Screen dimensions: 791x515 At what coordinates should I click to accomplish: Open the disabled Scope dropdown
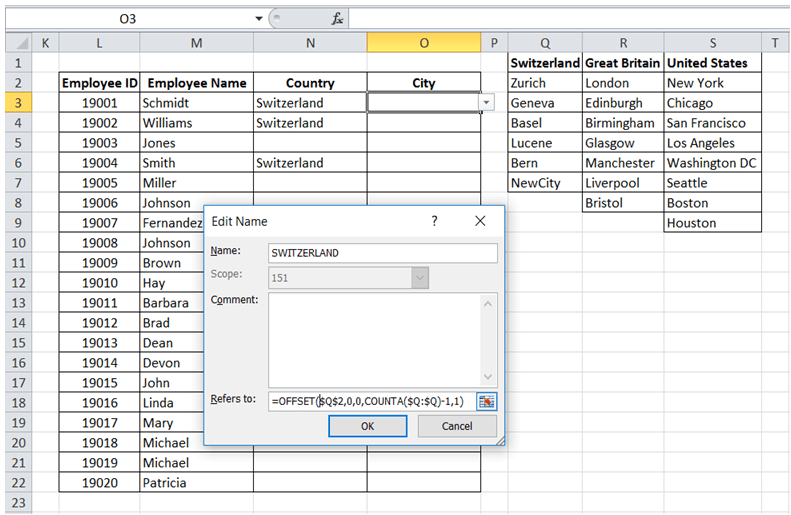point(420,278)
